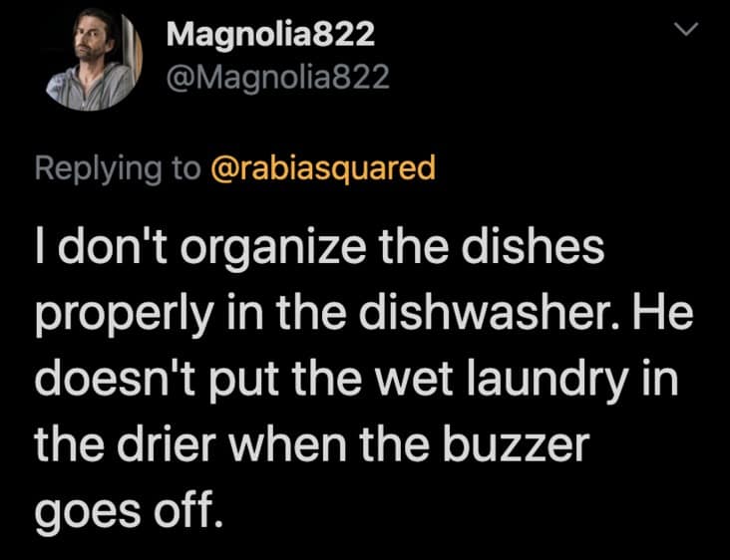Open the tweet body text
The width and height of the screenshot is (730, 560).
click(365, 378)
